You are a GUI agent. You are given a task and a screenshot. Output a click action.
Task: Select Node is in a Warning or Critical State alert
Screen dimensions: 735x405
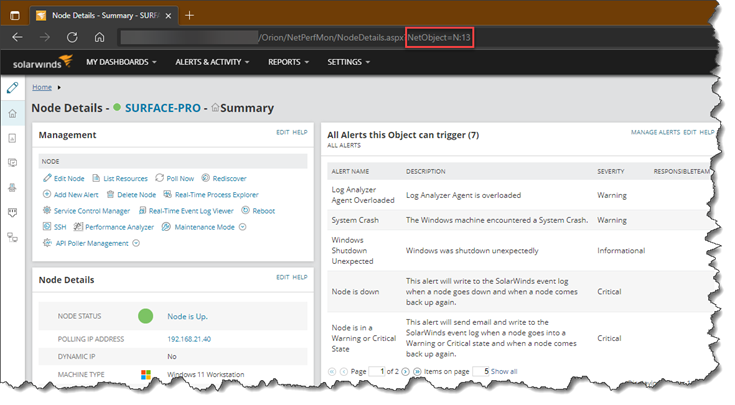tap(364, 338)
